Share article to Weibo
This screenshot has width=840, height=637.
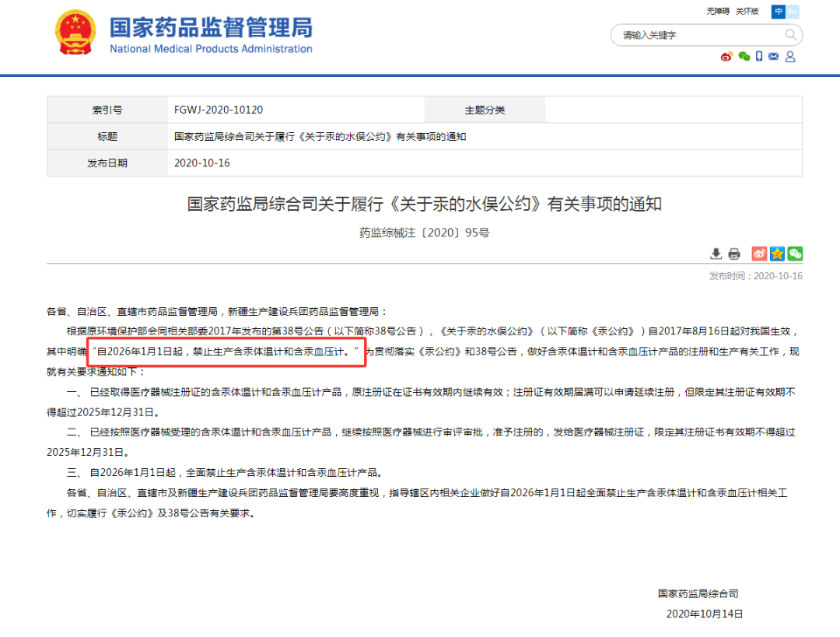point(759,254)
